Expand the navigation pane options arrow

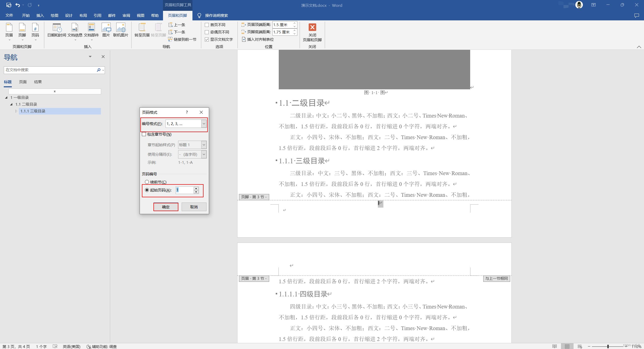[90, 57]
